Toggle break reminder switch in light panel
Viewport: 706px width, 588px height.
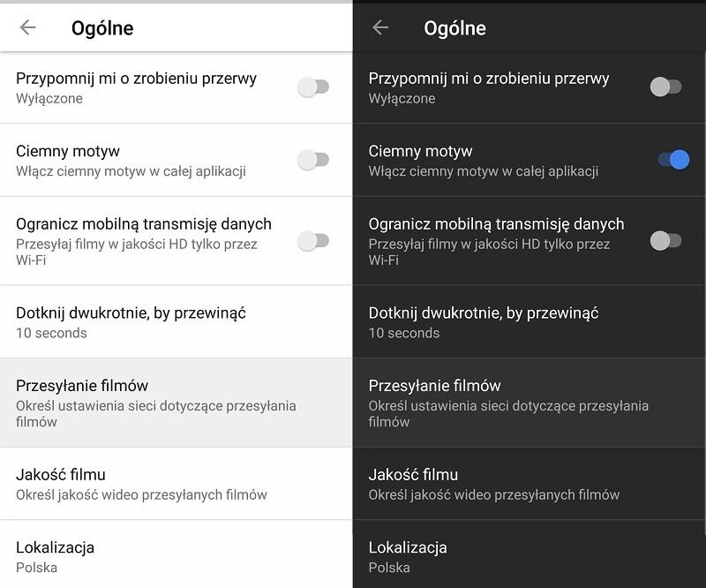[x=313, y=87]
